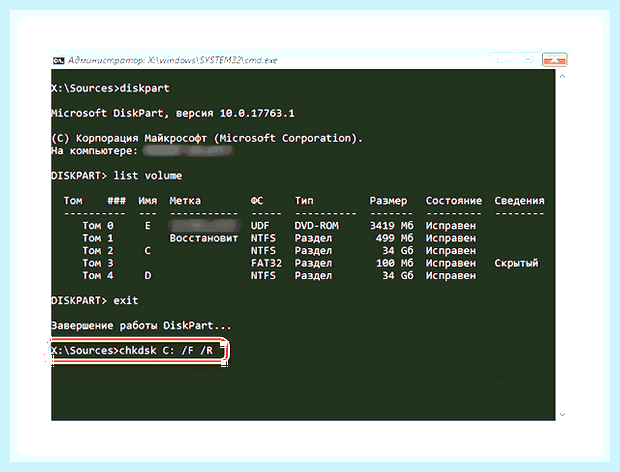Click the 'Состояние' column header

tap(454, 201)
